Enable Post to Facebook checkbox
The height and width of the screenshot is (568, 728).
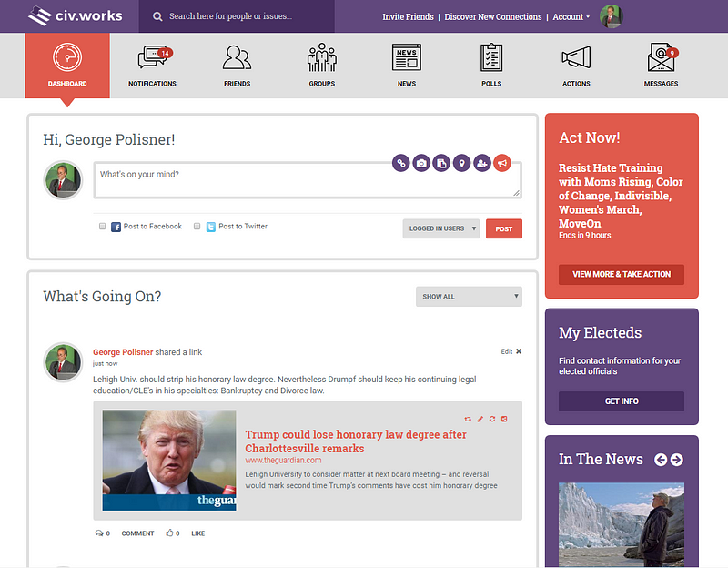click(103, 227)
